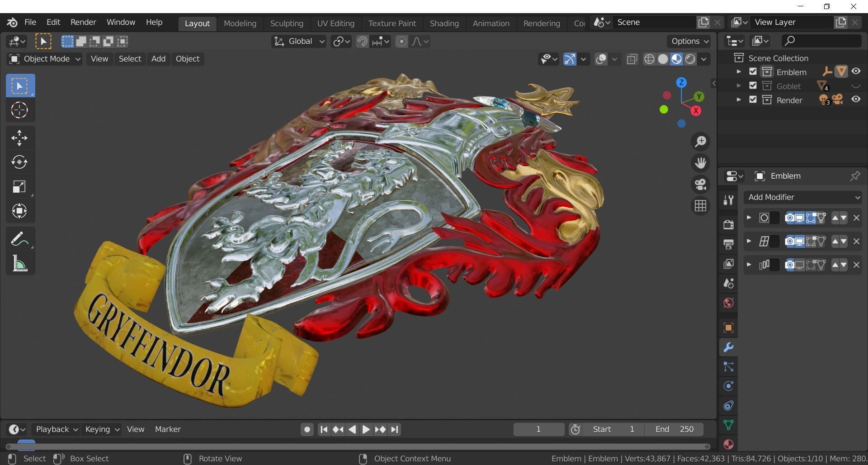Screen dimensions: 868x465
Task: Open the Global orientation dropdown
Action: (x=299, y=42)
